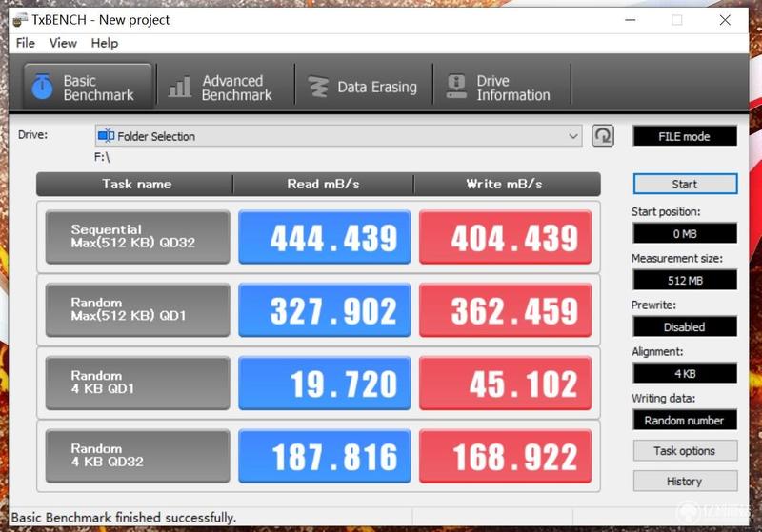Select the Random 4 KB QD32 task
This screenshot has height=532, width=762.
coord(137,456)
